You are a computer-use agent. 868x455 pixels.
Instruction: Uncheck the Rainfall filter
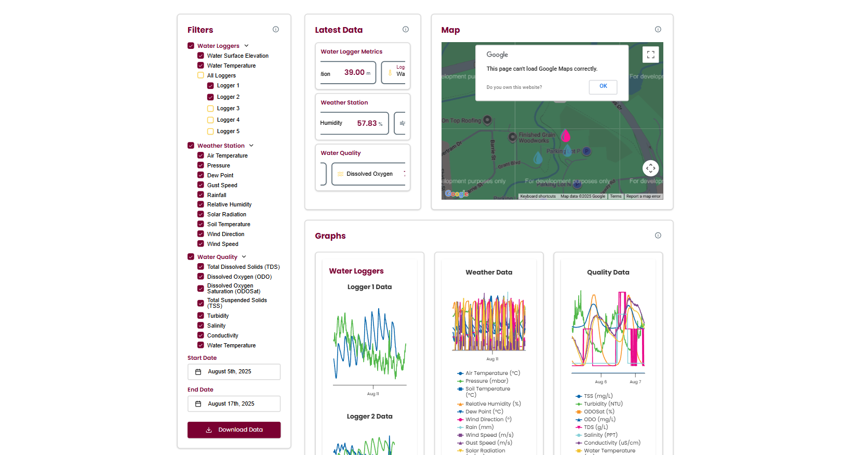(201, 195)
